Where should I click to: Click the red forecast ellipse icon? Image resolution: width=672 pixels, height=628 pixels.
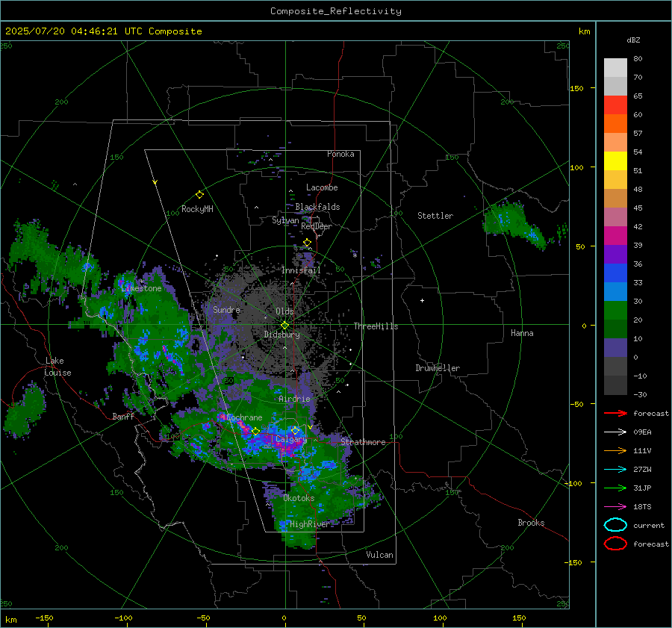(615, 544)
